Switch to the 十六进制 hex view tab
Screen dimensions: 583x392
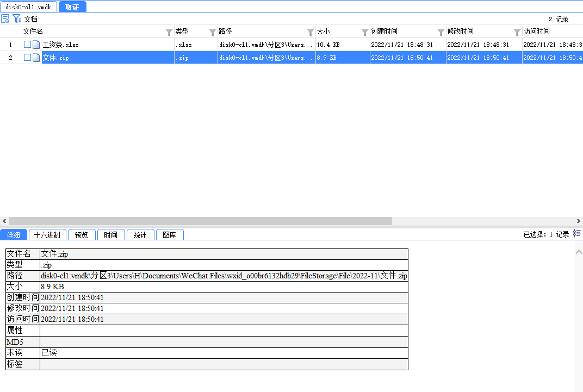47,235
